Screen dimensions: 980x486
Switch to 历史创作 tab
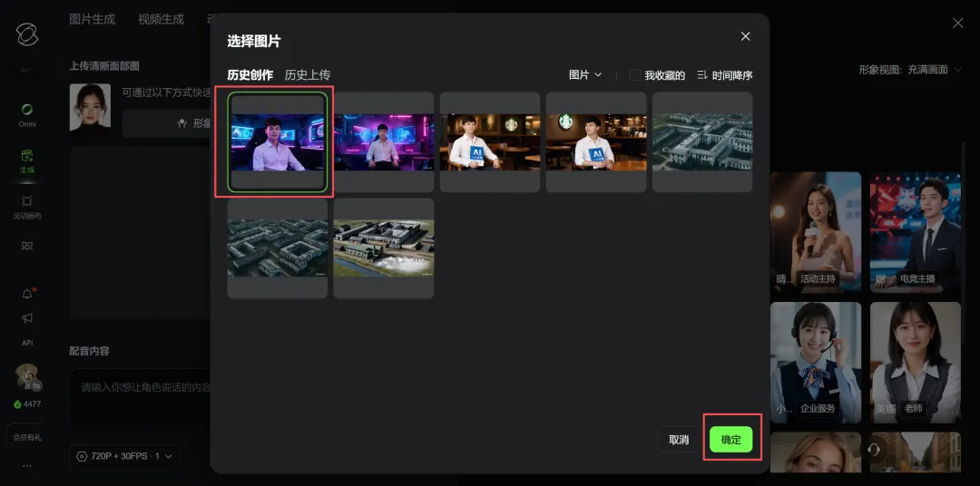pyautogui.click(x=250, y=75)
